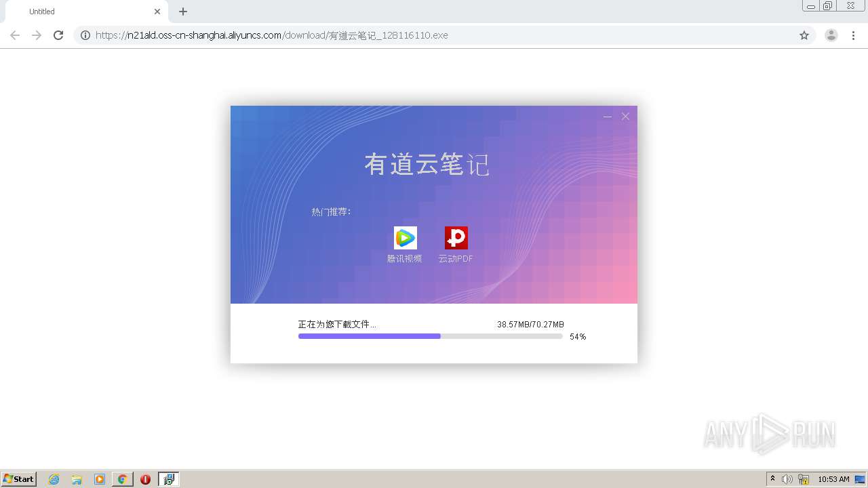Click the 热门推荐 heading
The height and width of the screenshot is (488, 868).
tap(332, 212)
